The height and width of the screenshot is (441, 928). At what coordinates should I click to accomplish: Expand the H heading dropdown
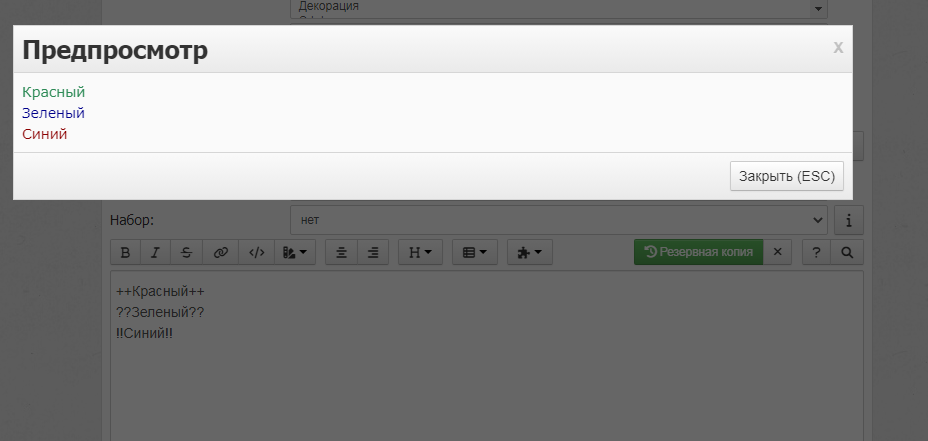coord(420,252)
